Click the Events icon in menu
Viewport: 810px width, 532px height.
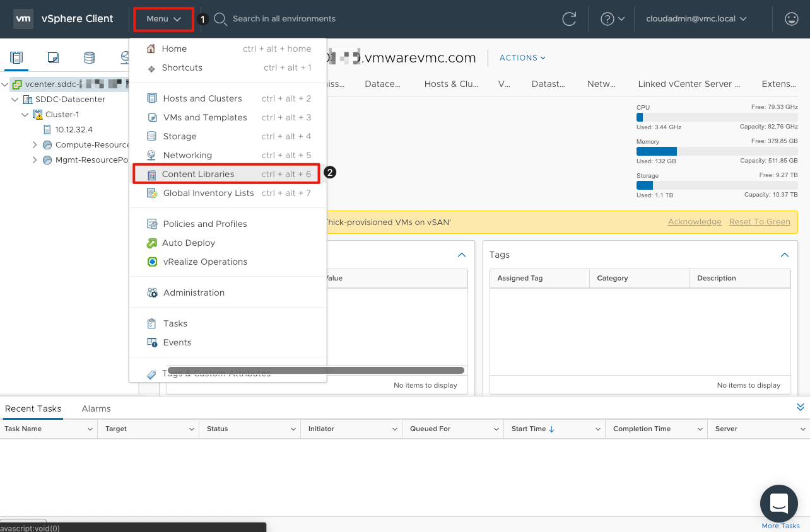[152, 342]
